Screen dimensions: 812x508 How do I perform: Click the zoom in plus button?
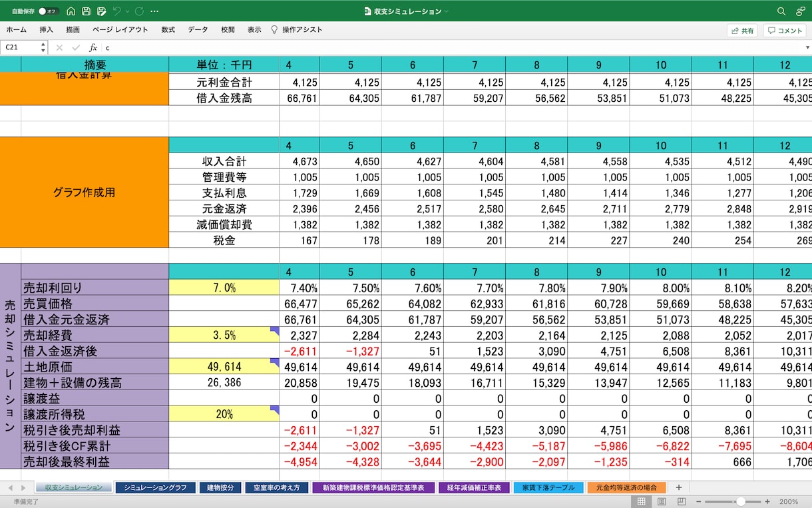767,501
